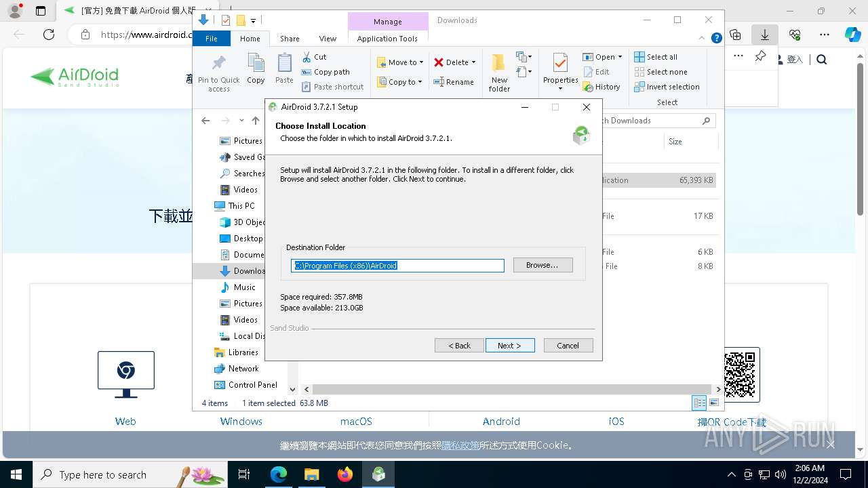Click the Explorer horizontal scrollbar
The height and width of the screenshot is (488, 868).
(512, 390)
